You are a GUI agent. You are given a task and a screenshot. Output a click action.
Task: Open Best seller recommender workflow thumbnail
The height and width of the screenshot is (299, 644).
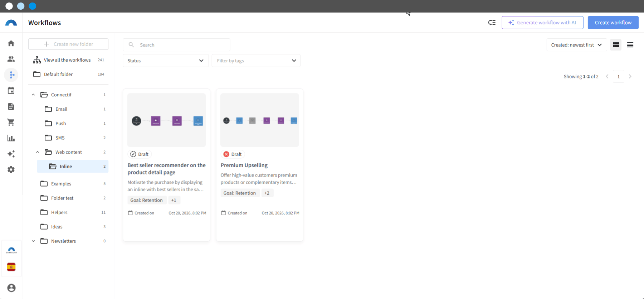coord(167,120)
